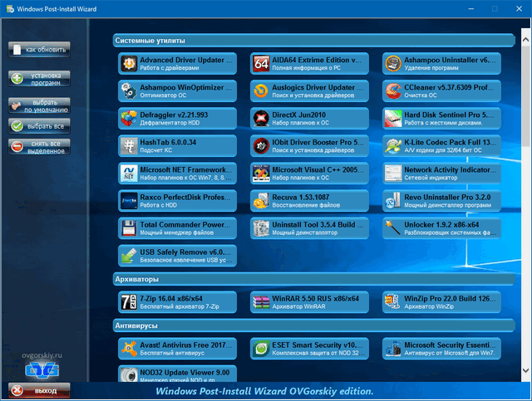Click the DirectX Jun2010 icon
The height and width of the screenshot is (401, 532).
pyautogui.click(x=260, y=118)
